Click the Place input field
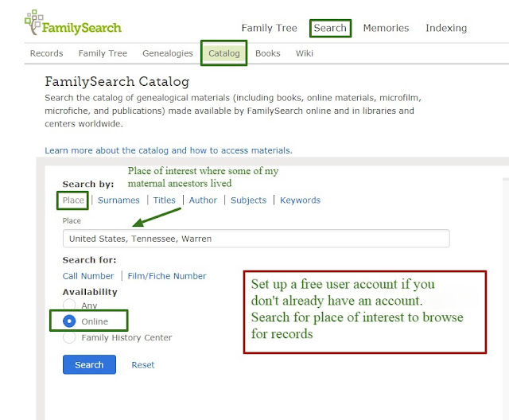 (256, 239)
